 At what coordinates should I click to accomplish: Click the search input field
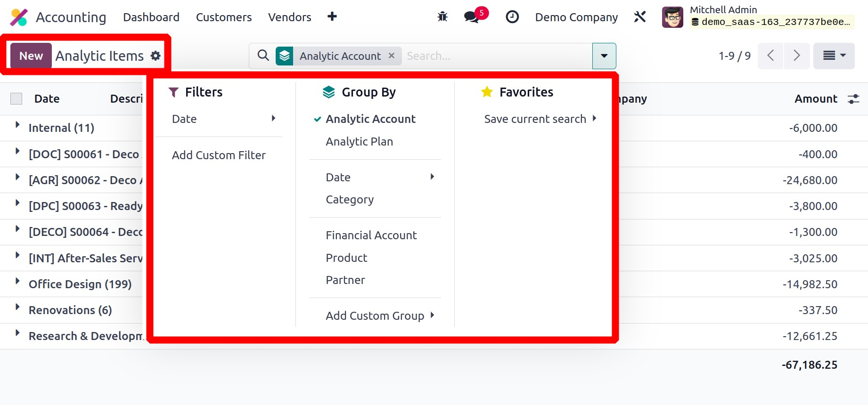coord(495,56)
